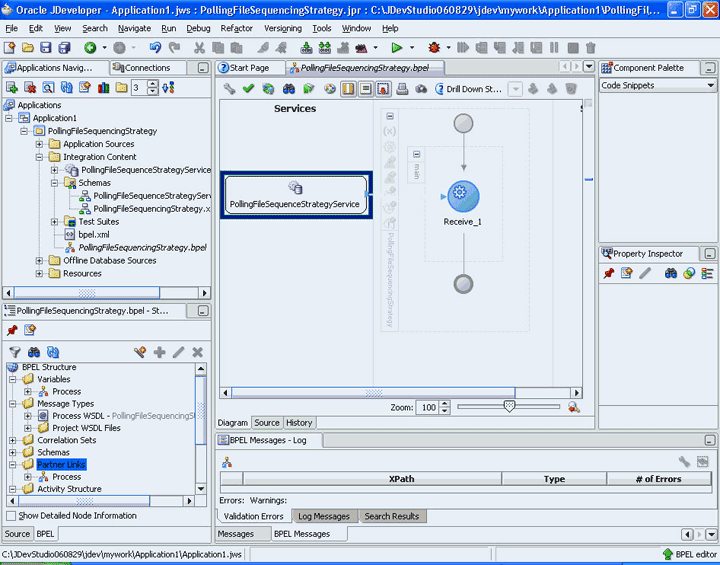Toggle Show Detailed Node Information checkbox

click(x=11, y=516)
